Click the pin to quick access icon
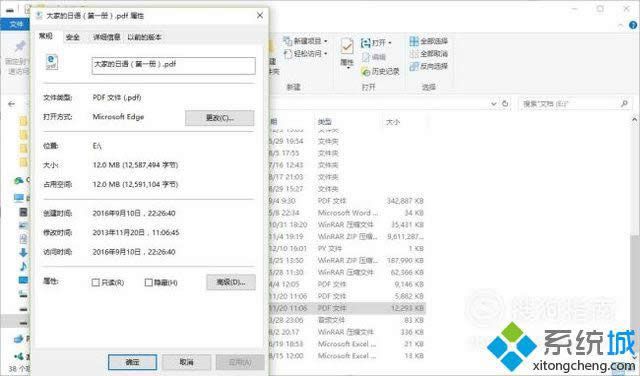Viewport: 640px width, 376px height. (20, 47)
